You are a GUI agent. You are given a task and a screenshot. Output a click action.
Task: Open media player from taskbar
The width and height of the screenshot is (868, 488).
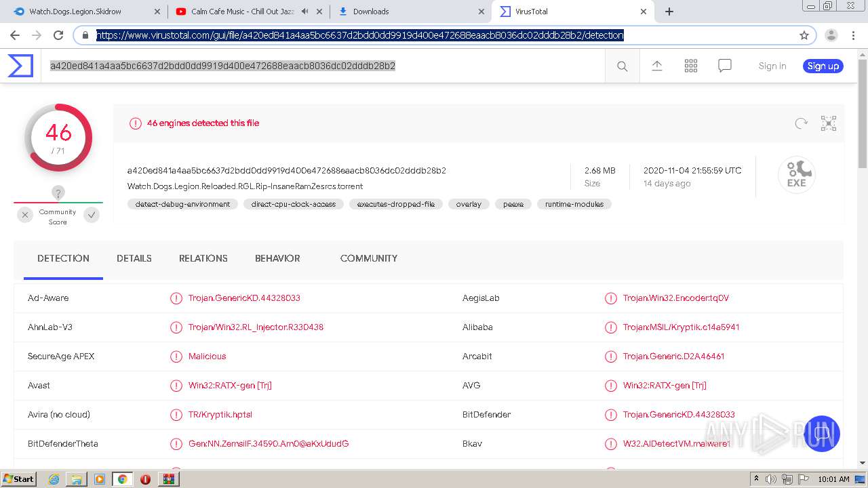coord(100,479)
